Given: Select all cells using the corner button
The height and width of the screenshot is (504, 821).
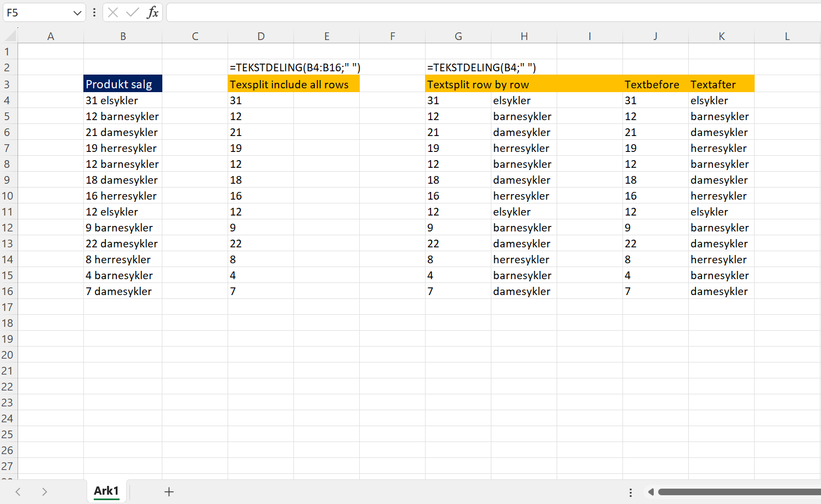Looking at the screenshot, I should coord(9,36).
